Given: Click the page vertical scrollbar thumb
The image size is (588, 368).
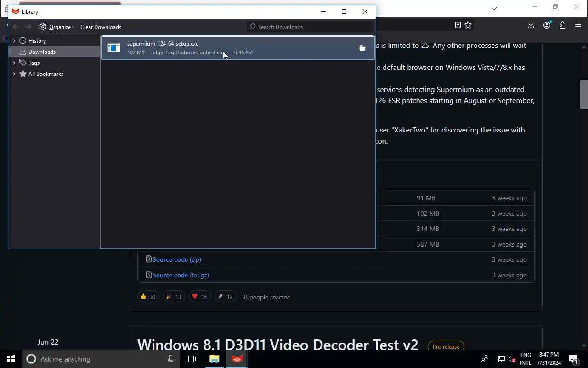Looking at the screenshot, I should 584,94.
